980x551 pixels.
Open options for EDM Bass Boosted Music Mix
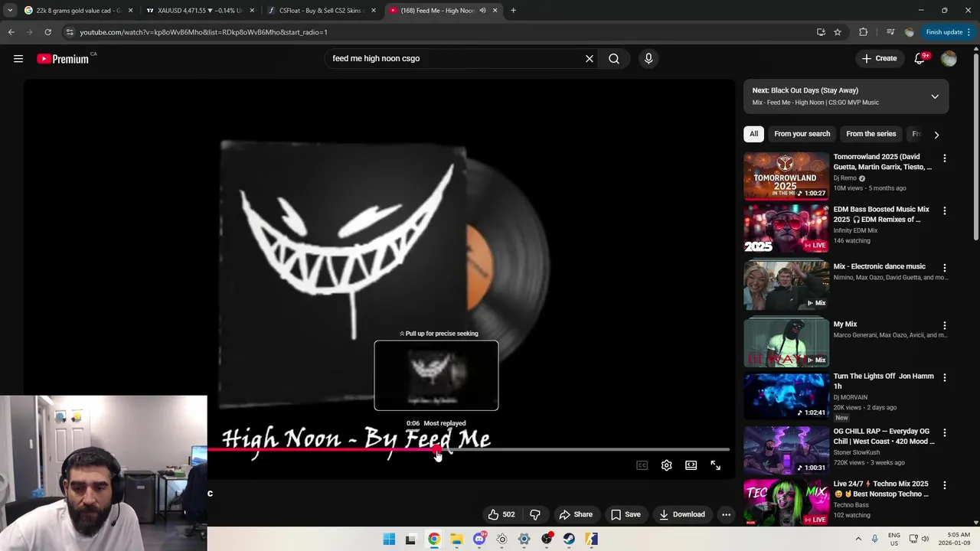[944, 210]
